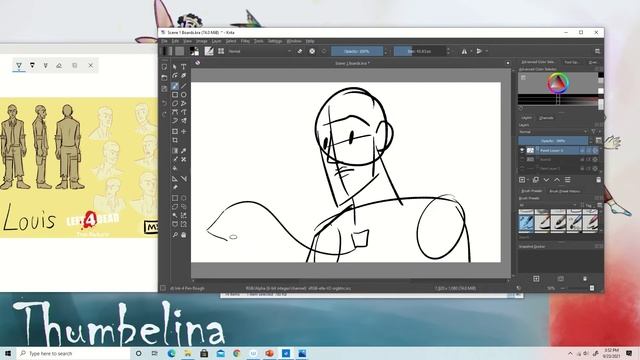Select the Ellipse shape tool

coord(184,95)
